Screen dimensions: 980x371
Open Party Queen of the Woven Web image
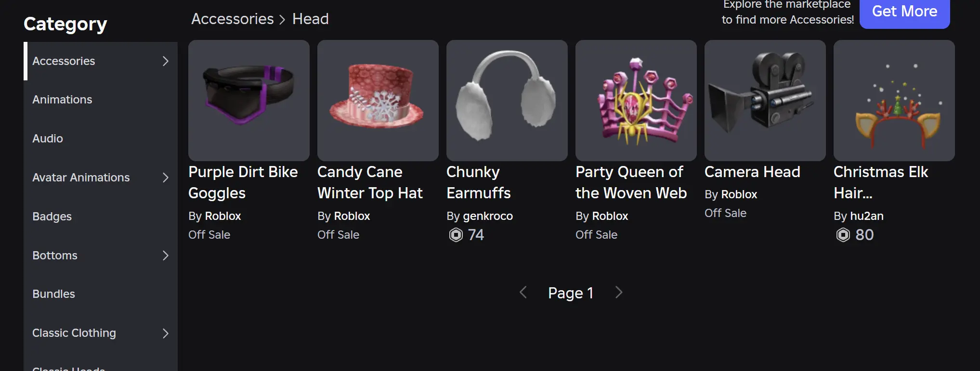[x=636, y=100]
